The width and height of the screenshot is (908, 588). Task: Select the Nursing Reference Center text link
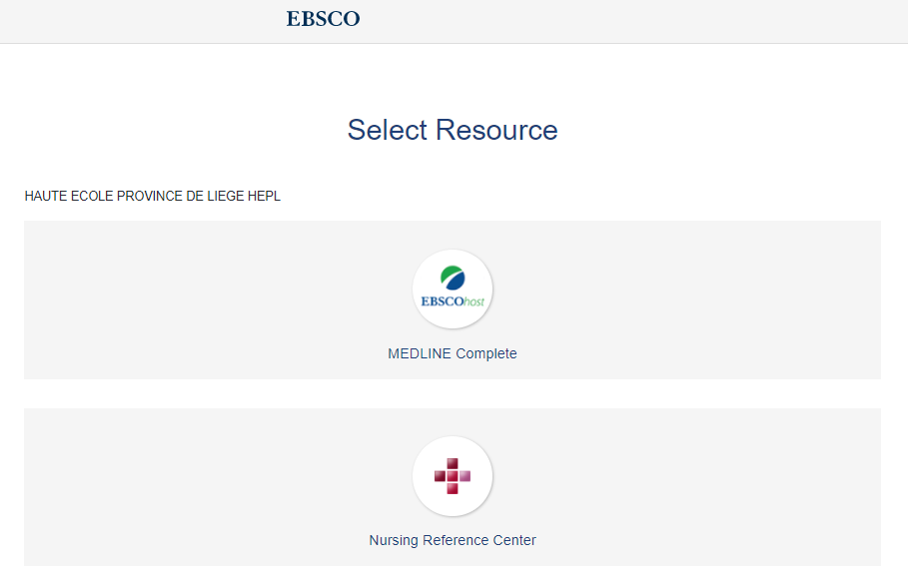[x=453, y=540]
